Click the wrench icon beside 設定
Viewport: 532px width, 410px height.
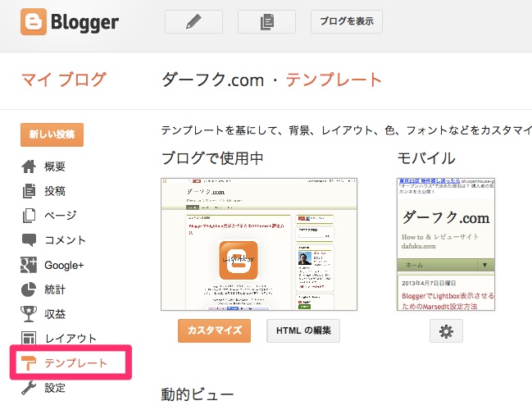[29, 388]
